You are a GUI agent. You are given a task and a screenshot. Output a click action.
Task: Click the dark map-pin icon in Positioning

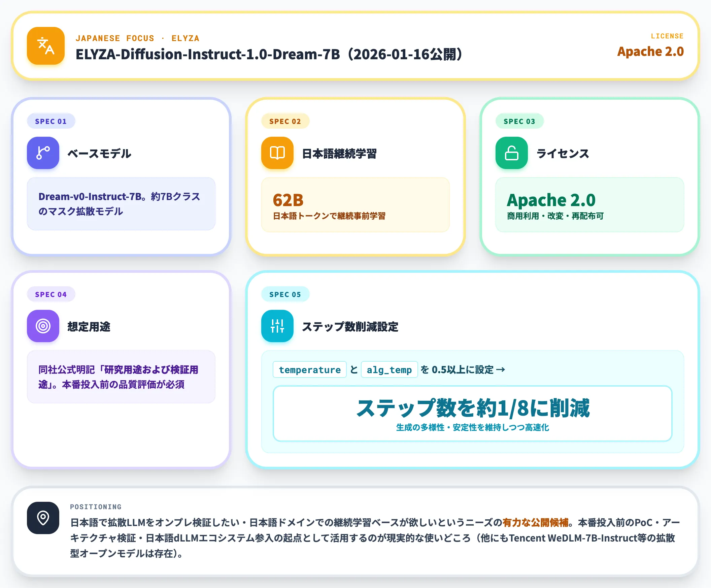coord(43,518)
